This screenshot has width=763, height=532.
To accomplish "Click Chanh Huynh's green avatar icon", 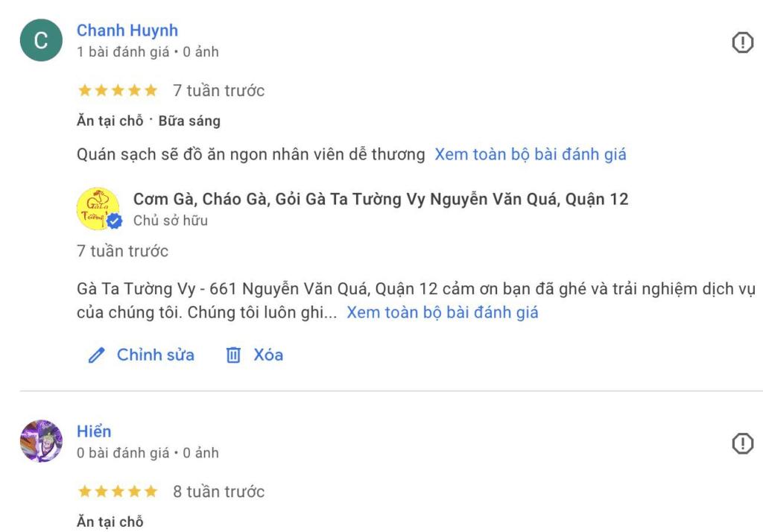I will click(41, 40).
